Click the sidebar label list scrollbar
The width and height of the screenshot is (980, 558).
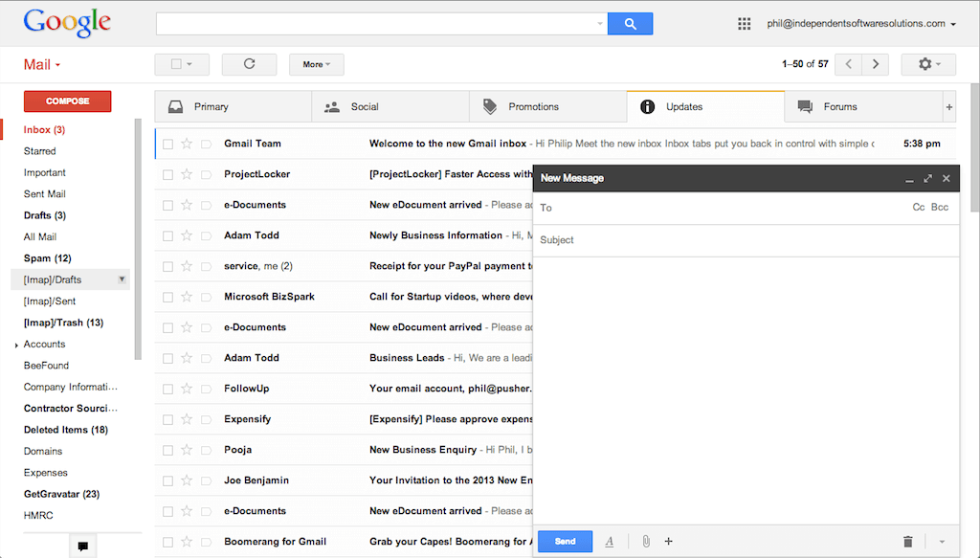click(x=138, y=239)
